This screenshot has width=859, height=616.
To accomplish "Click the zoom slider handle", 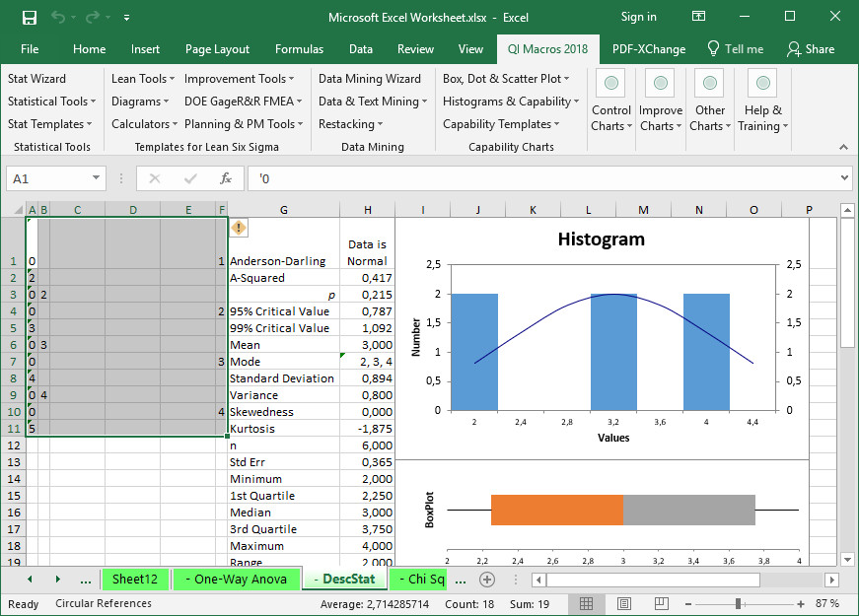I will (x=739, y=604).
